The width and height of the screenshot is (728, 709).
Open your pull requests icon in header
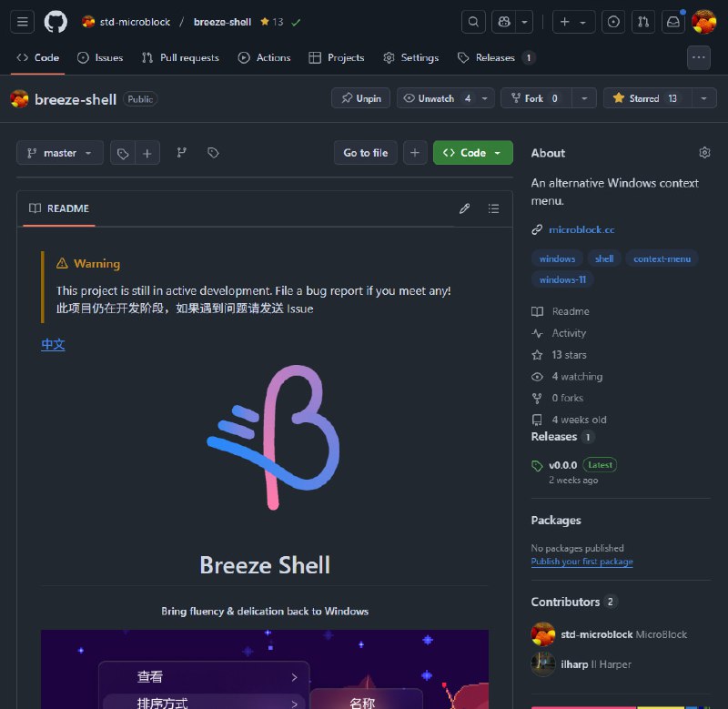point(643,22)
